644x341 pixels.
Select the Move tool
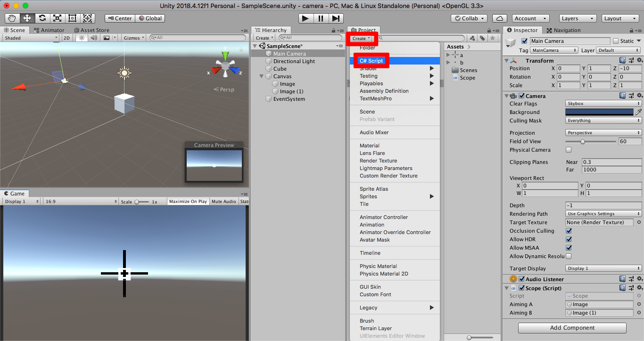27,18
